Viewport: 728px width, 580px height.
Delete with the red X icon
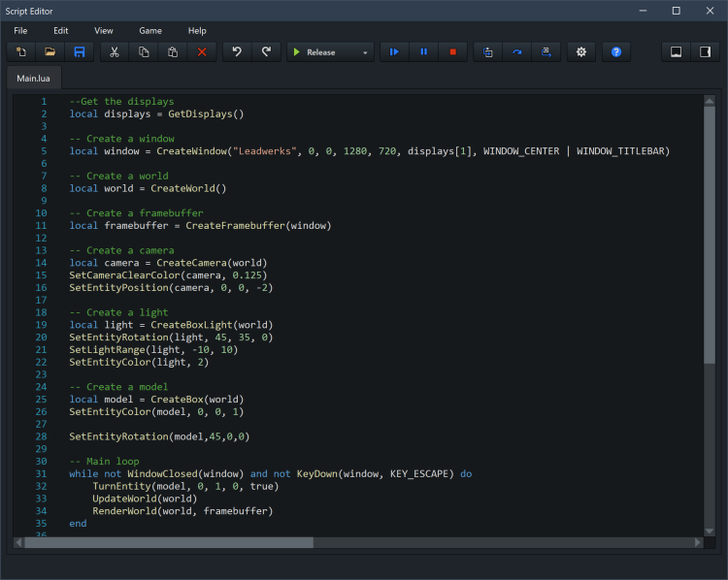(x=202, y=52)
